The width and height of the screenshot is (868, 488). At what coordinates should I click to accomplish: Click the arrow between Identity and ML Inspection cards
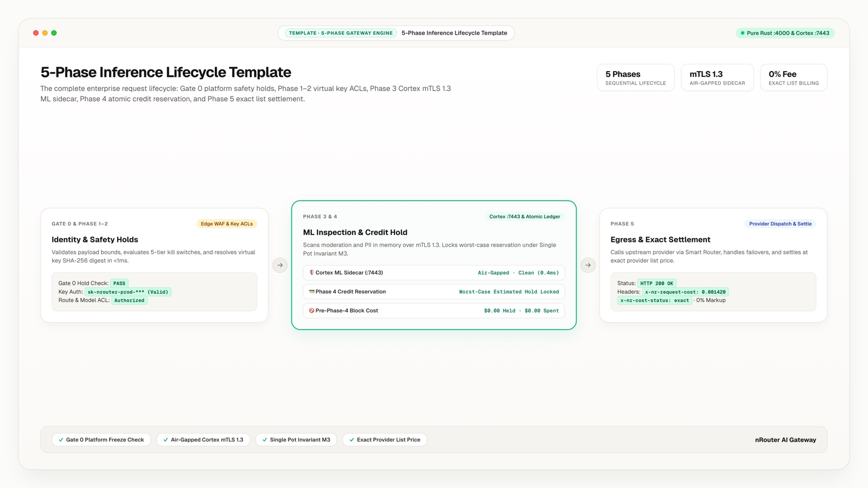click(280, 265)
